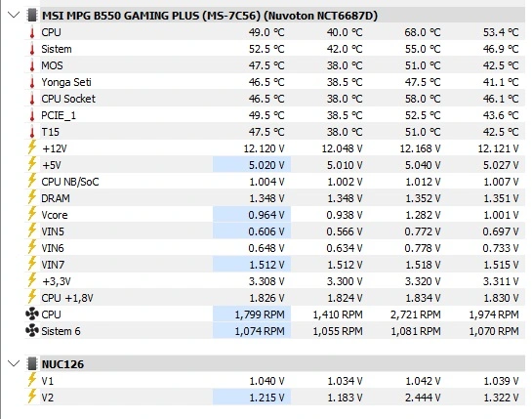This screenshot has height=419, width=532.
Task: Select the VIN7 voltage row
Action: click(x=275, y=265)
